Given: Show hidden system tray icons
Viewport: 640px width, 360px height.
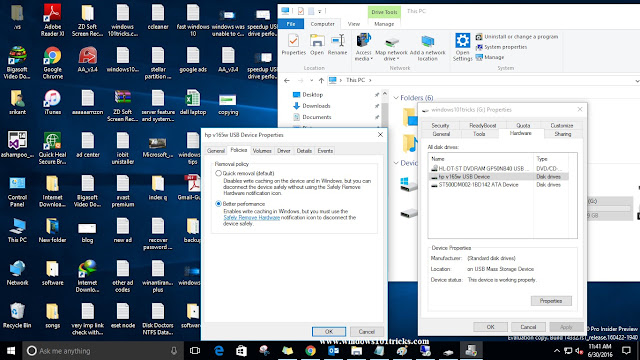Looking at the screenshot, I should coord(557,351).
